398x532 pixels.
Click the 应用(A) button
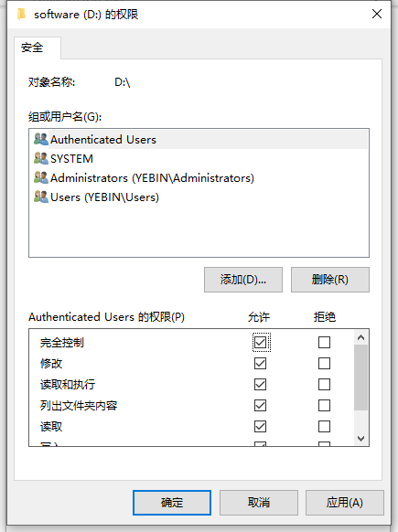point(344,503)
